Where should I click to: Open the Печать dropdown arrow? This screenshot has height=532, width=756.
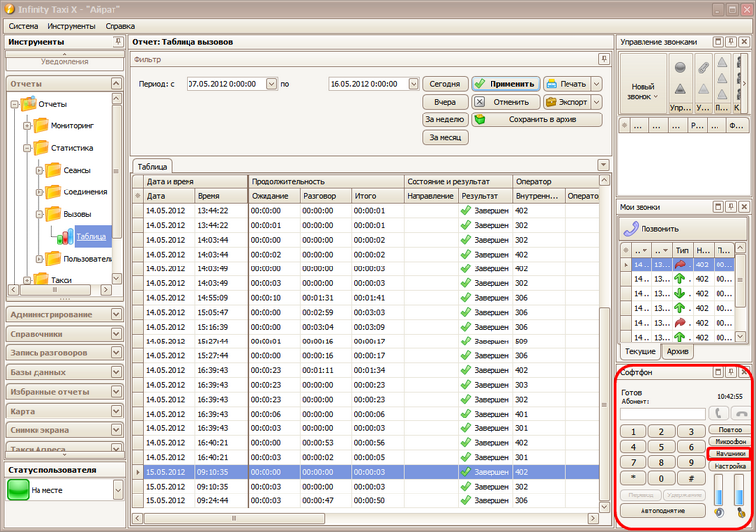pos(597,84)
